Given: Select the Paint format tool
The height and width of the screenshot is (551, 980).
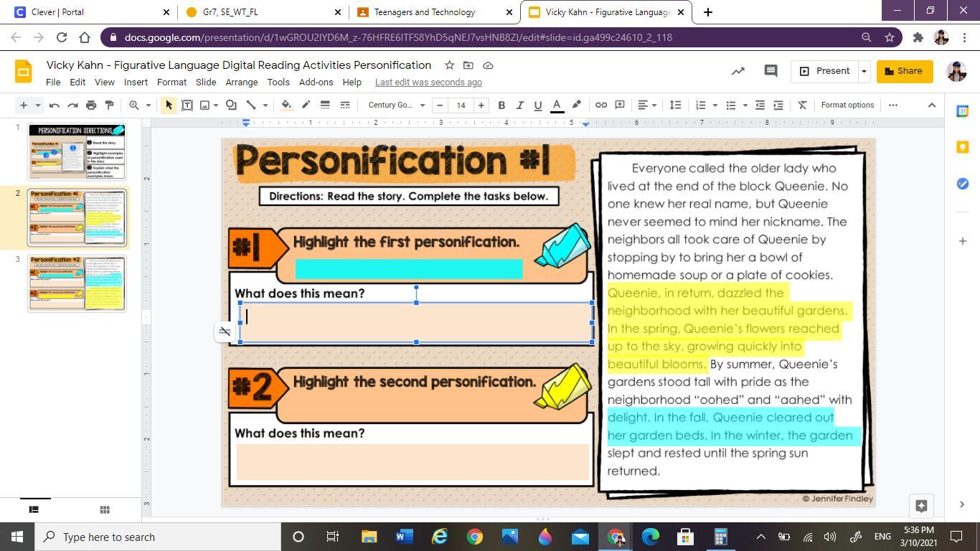Looking at the screenshot, I should [x=109, y=105].
